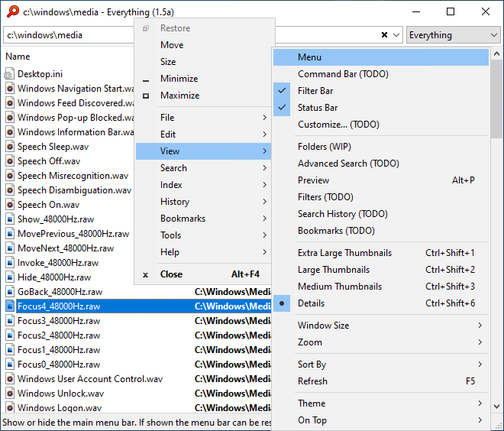Toggle the Filter Bar checkmark option
Screen dimensions: 504x431
[x=381, y=91]
